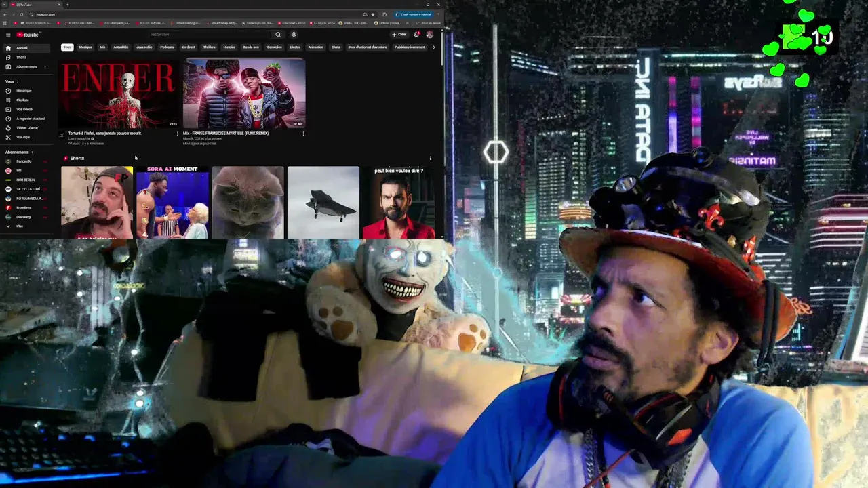Select the Chats filter chip
Screen dimensions: 868x488
click(x=336, y=47)
